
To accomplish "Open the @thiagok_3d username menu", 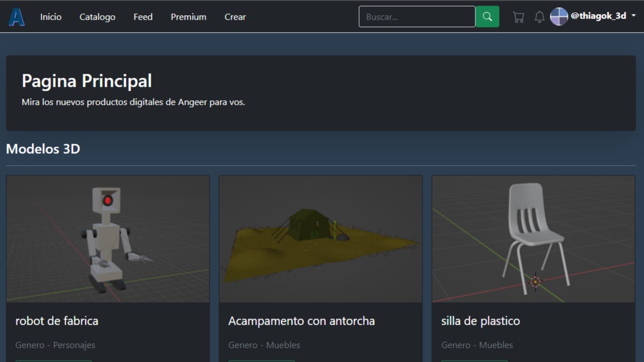I will click(x=598, y=16).
